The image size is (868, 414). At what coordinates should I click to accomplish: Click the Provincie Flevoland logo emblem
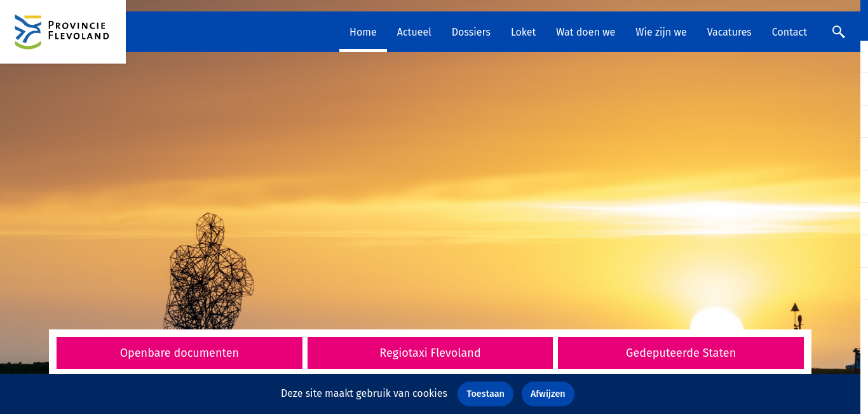point(28,32)
